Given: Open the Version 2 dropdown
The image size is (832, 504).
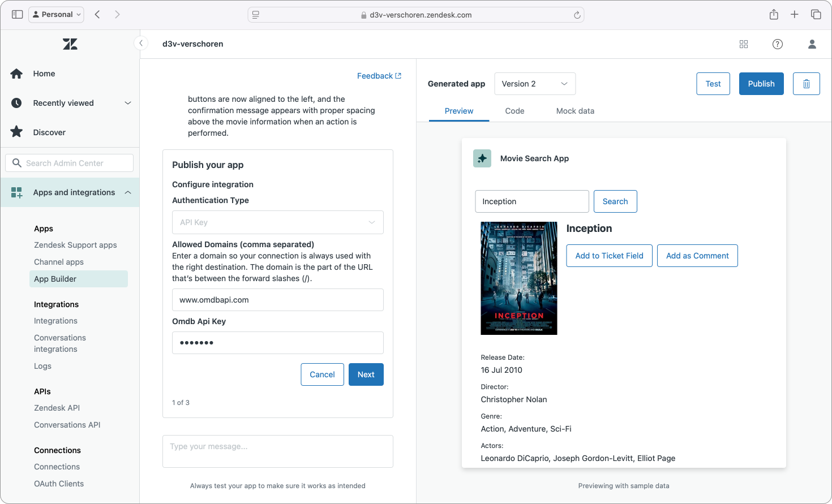Looking at the screenshot, I should tap(535, 84).
